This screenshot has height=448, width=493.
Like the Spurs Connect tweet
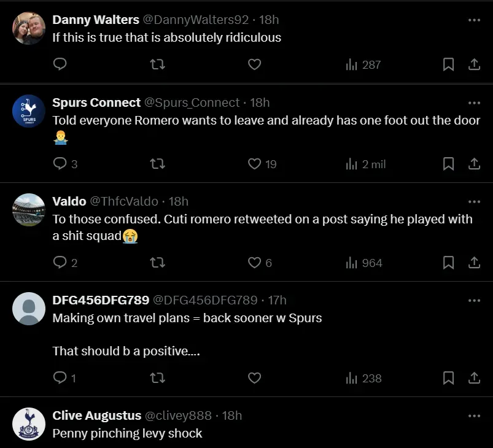pos(255,164)
